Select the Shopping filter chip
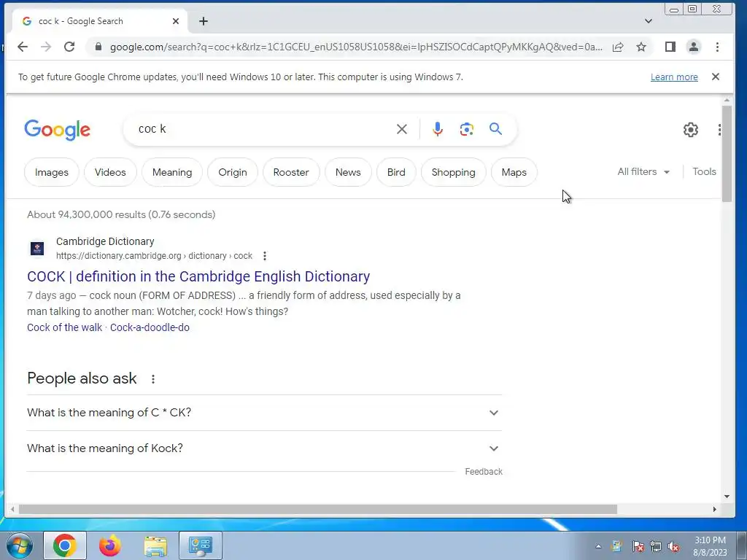This screenshot has width=747, height=560. click(x=454, y=172)
